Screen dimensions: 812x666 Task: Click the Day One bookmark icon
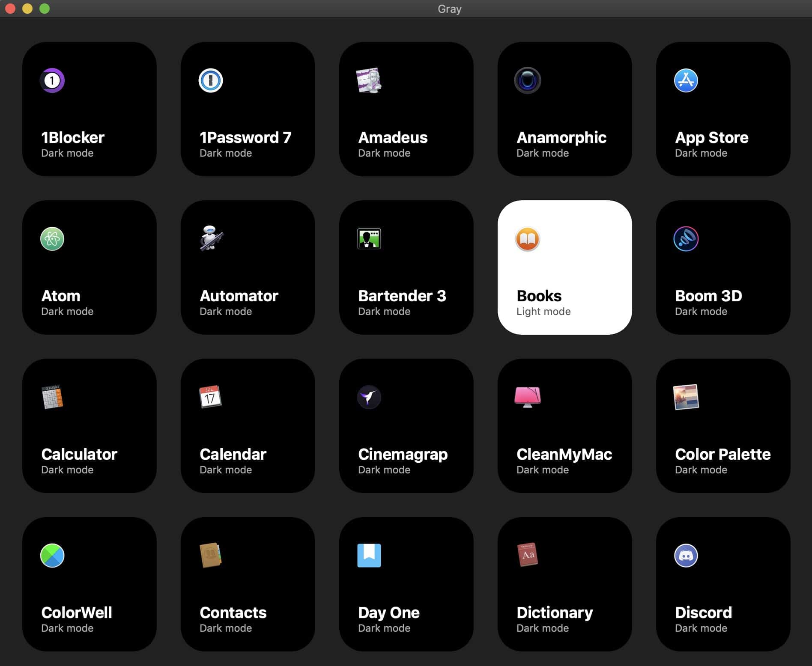369,556
